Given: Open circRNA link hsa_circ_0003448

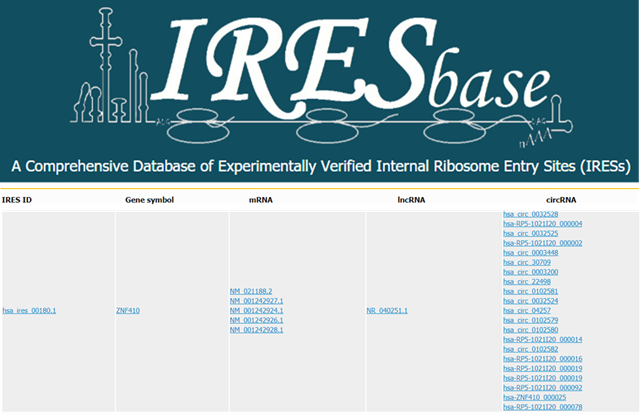Looking at the screenshot, I should point(530,253).
